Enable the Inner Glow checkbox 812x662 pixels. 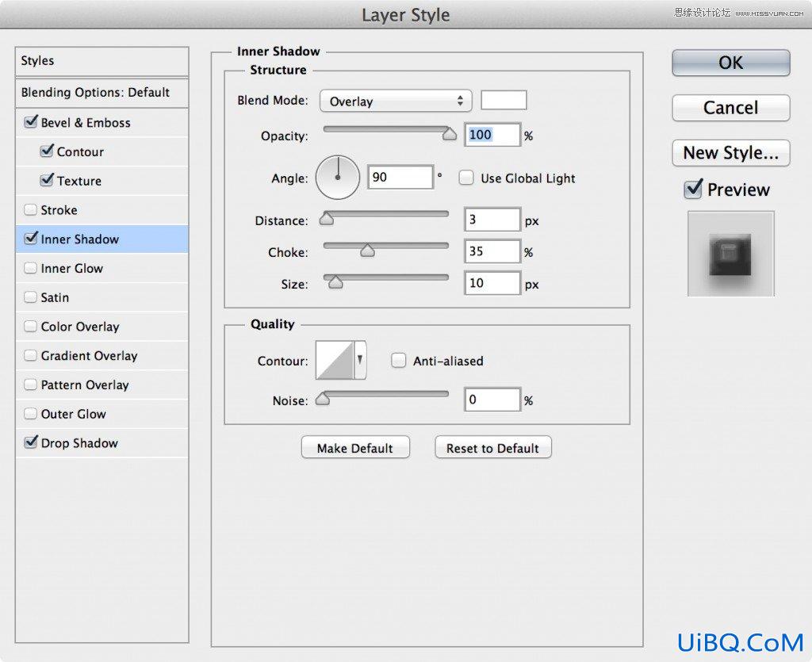tap(31, 268)
